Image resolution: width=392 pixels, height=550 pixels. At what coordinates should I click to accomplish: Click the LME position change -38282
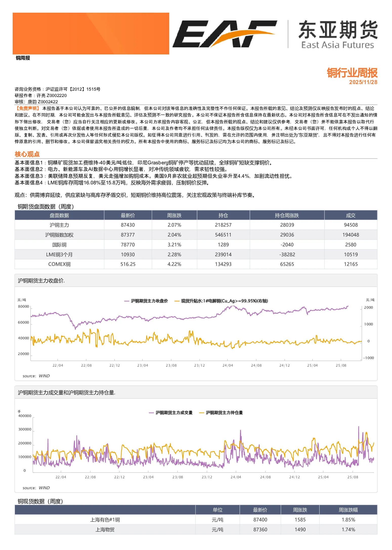click(287, 255)
